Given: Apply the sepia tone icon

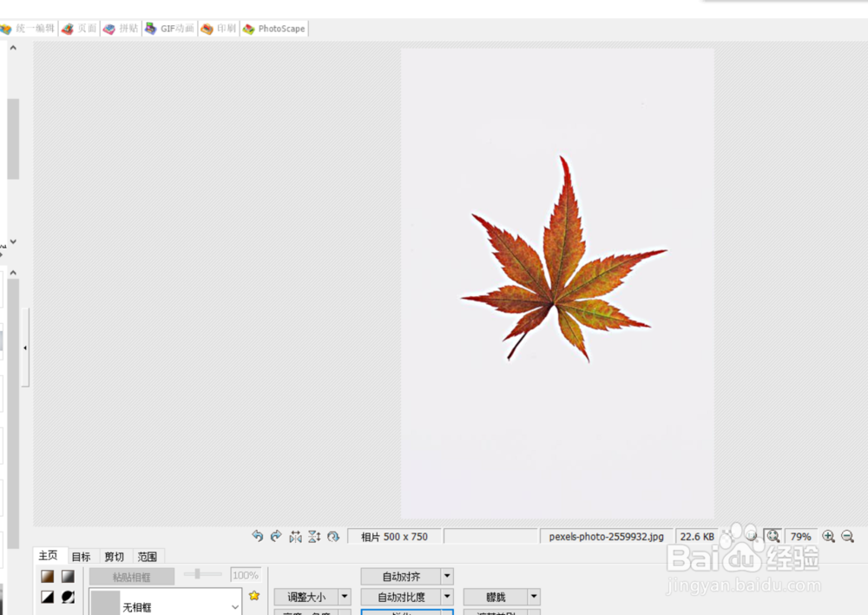Looking at the screenshot, I should (48, 576).
